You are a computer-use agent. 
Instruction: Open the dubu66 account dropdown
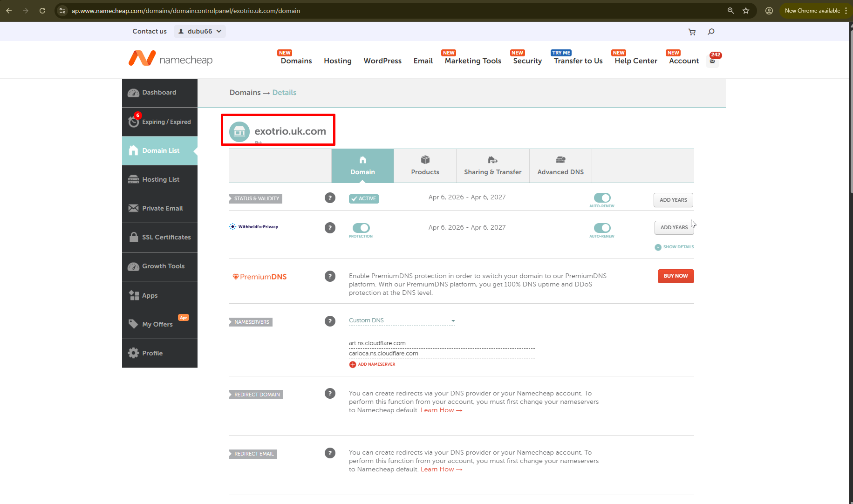click(200, 31)
